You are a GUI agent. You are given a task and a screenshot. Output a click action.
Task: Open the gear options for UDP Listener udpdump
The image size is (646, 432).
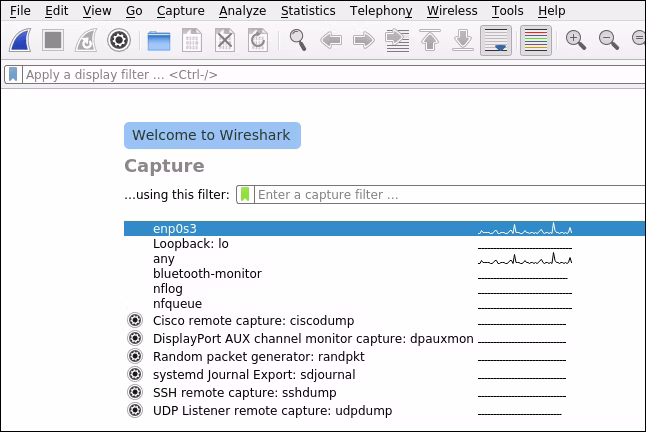click(135, 410)
